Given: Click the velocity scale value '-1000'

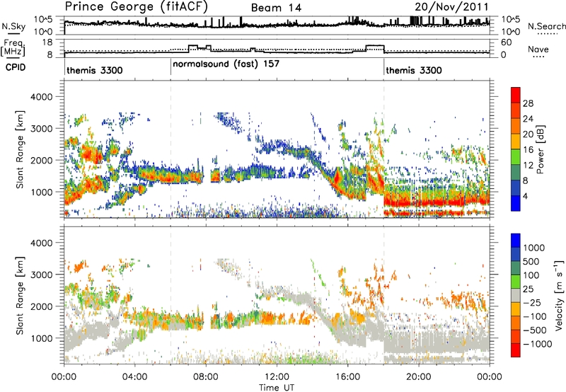Looking at the screenshot, I should (537, 344).
